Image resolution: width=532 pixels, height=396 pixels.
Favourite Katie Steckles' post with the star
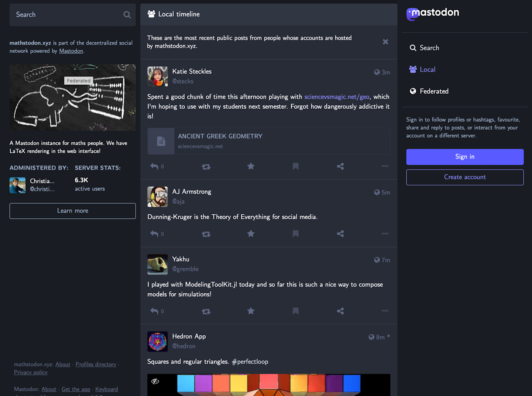251,166
